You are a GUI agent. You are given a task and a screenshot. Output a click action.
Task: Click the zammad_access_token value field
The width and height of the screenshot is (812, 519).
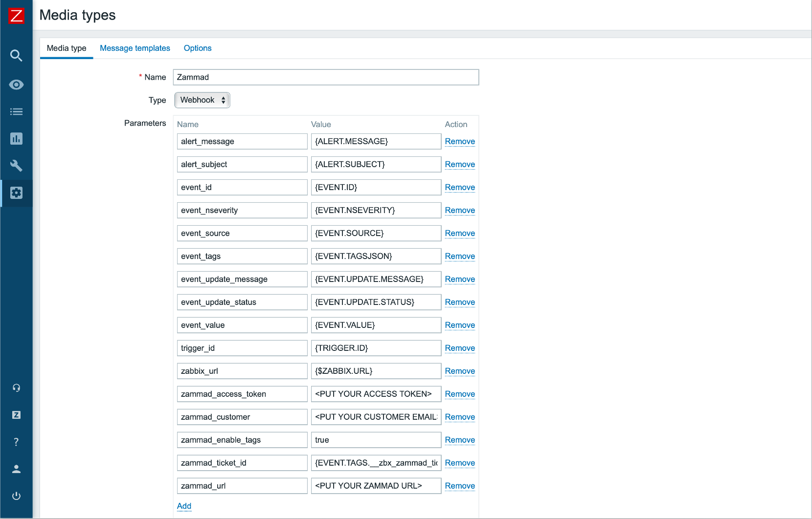click(376, 394)
